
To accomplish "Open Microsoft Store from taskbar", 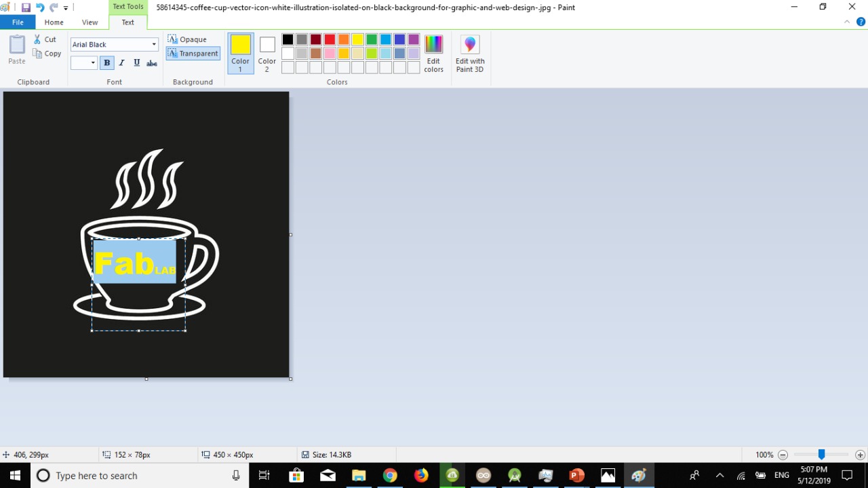I will pyautogui.click(x=296, y=475).
